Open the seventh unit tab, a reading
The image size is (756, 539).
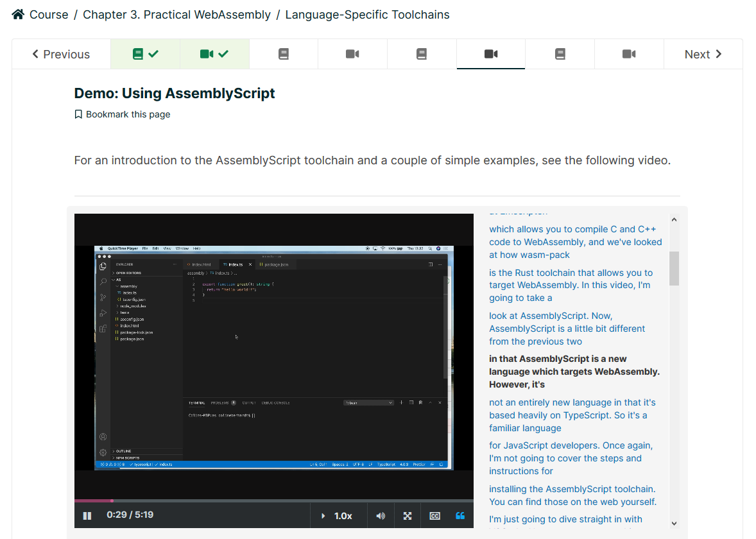[560, 54]
